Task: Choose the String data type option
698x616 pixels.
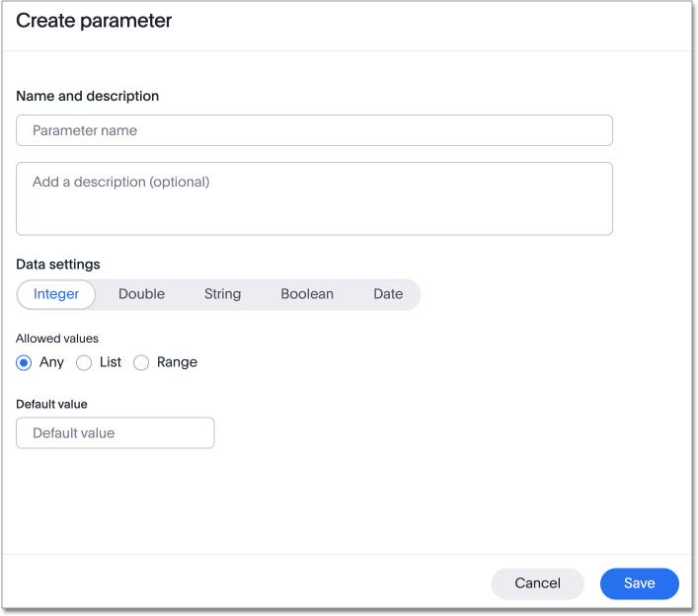Action: pyautogui.click(x=222, y=294)
